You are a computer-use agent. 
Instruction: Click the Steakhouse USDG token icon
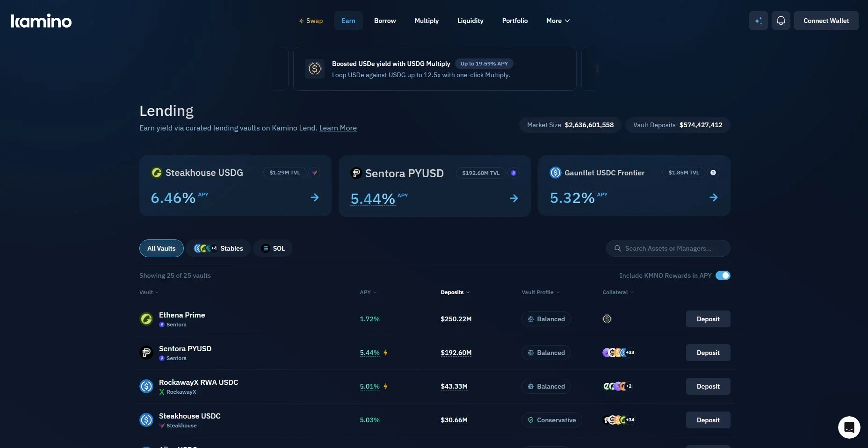(x=157, y=173)
